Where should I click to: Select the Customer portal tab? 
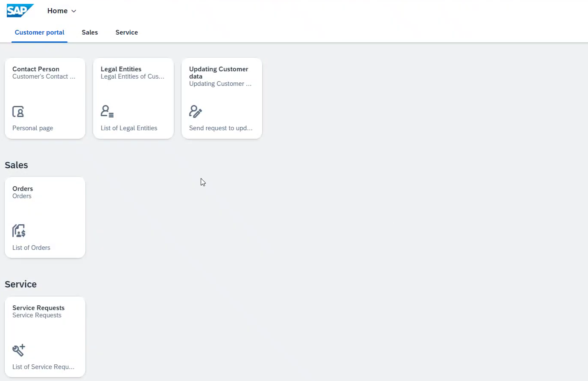(x=39, y=32)
